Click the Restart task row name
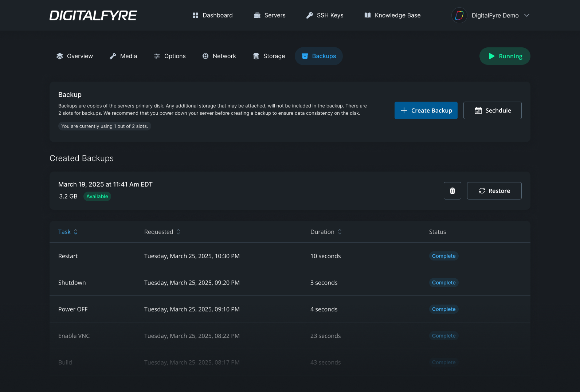This screenshot has width=580, height=392. coord(68,256)
